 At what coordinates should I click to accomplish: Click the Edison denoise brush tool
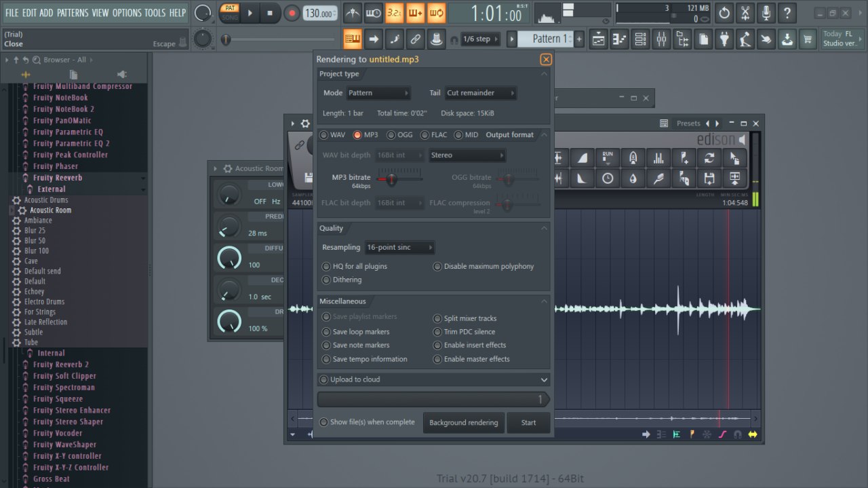point(658,178)
